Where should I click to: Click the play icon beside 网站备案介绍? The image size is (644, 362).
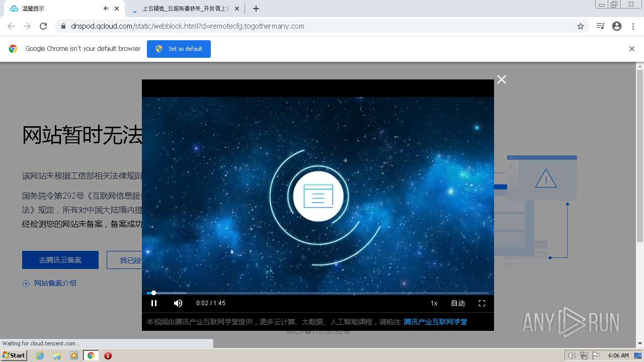(26, 284)
